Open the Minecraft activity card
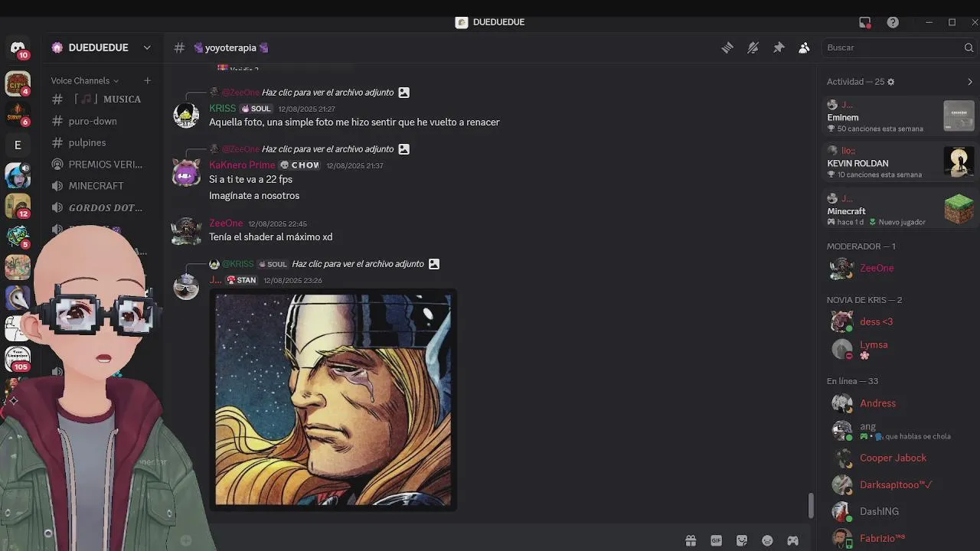This screenshot has width=980, height=551. [900, 210]
